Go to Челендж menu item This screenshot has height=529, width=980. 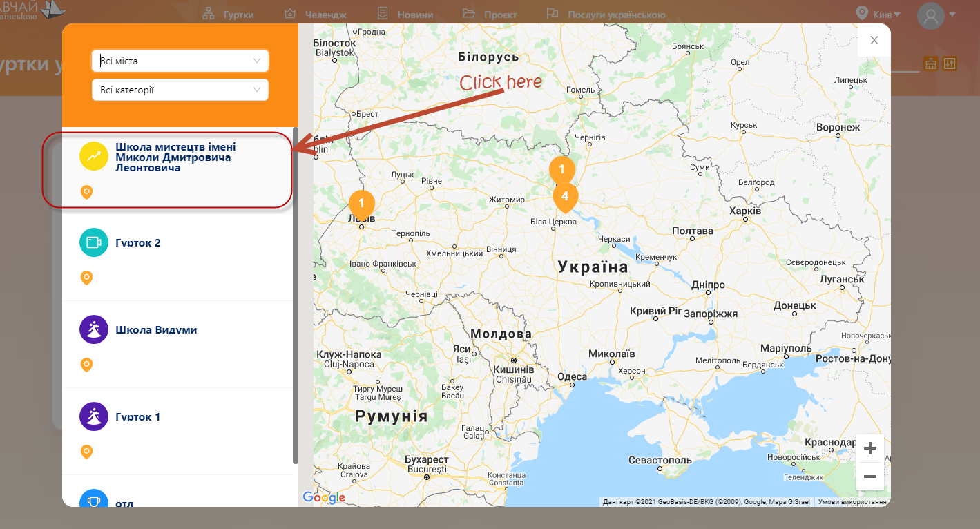tap(315, 14)
